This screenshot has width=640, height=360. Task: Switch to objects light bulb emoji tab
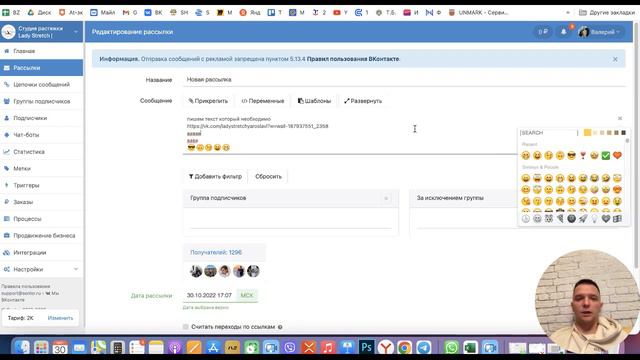click(x=594, y=219)
